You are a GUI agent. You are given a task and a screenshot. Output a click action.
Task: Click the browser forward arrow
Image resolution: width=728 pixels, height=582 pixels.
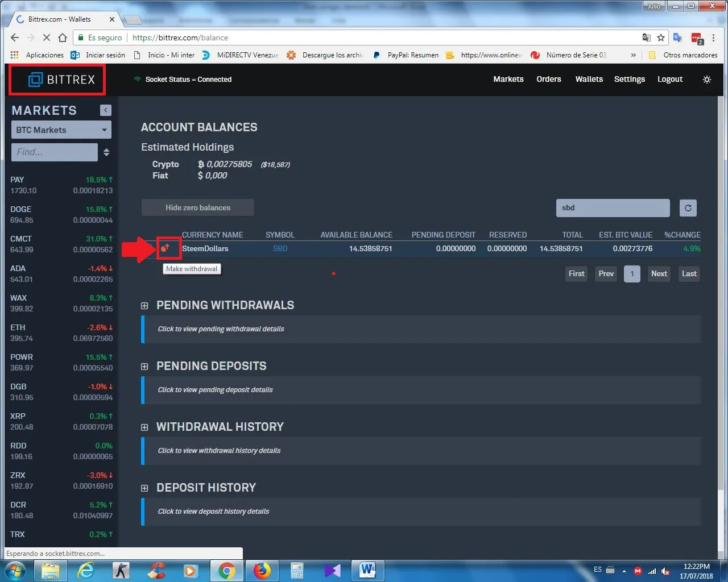click(x=31, y=38)
